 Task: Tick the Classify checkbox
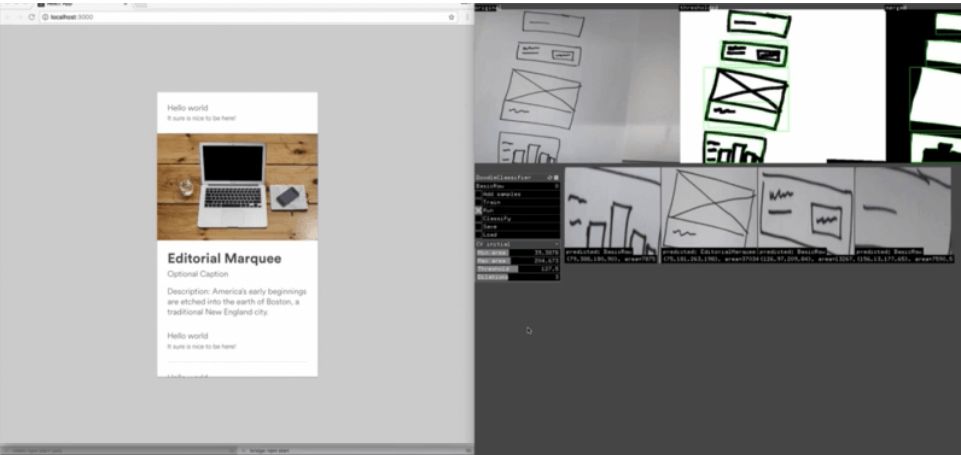(479, 218)
